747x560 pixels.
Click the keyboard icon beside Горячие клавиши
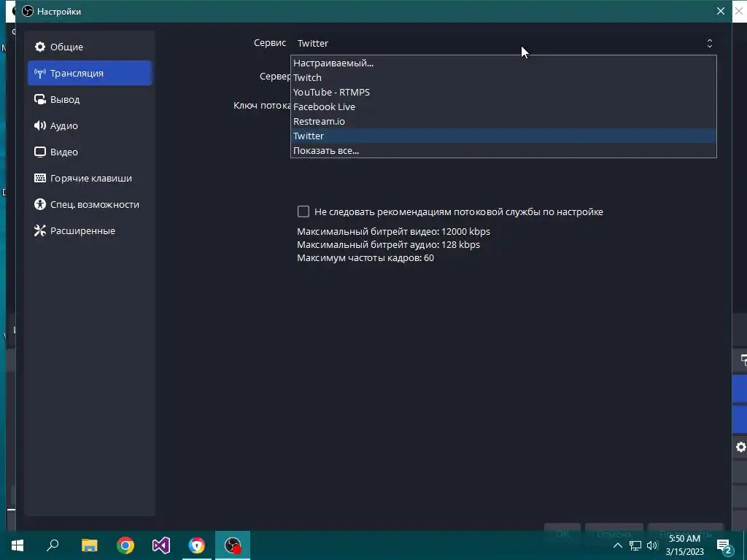[40, 178]
